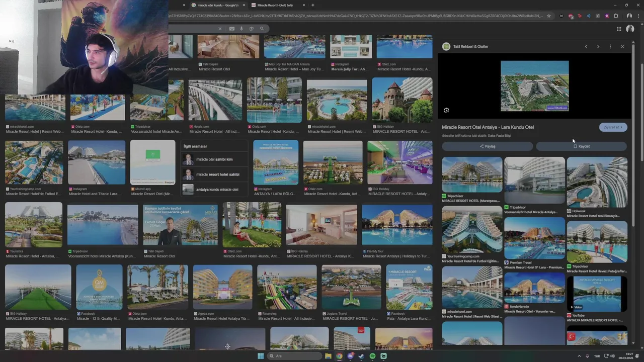Screen dimensions: 644x362
Task: Submit search with the magnifier icon
Action: [x=262, y=29]
